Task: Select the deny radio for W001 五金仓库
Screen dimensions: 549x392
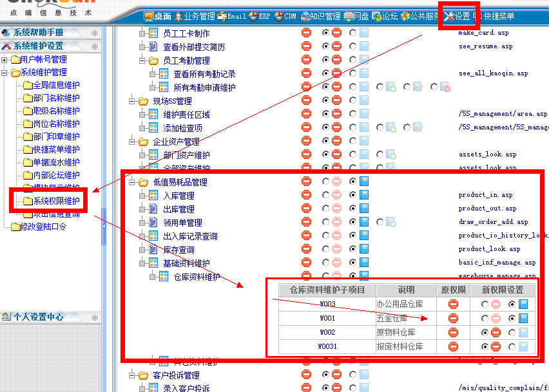Action: [x=485, y=319]
